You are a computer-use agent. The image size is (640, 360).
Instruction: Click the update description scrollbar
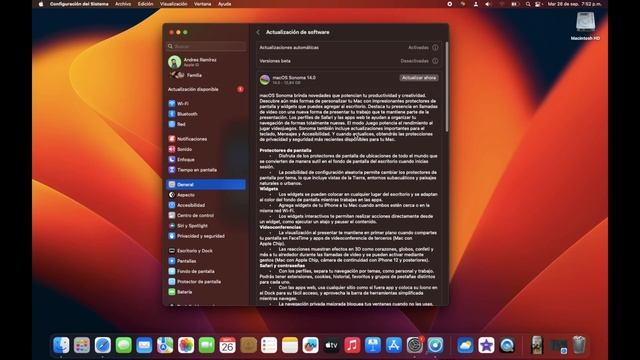[x=447, y=87]
